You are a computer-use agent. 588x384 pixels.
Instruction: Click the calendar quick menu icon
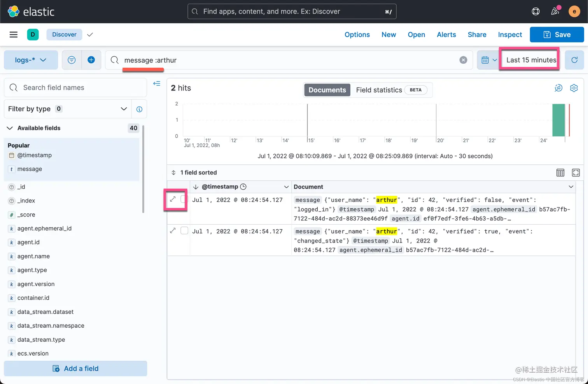[489, 60]
